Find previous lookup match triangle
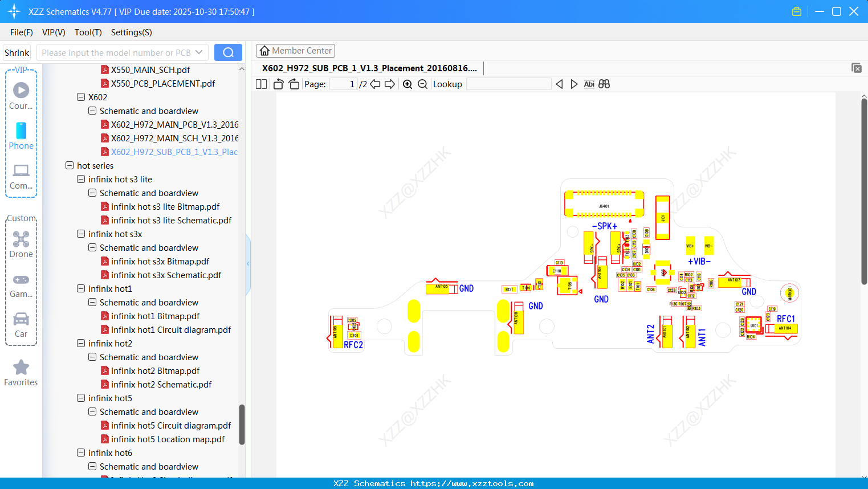Image resolution: width=868 pixels, height=489 pixels. click(559, 84)
